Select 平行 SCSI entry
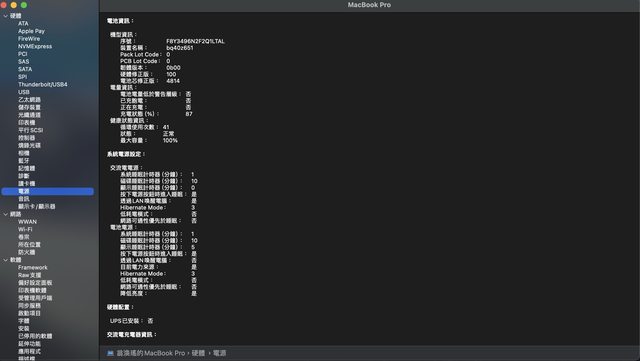The width and height of the screenshot is (640, 361). (x=30, y=130)
